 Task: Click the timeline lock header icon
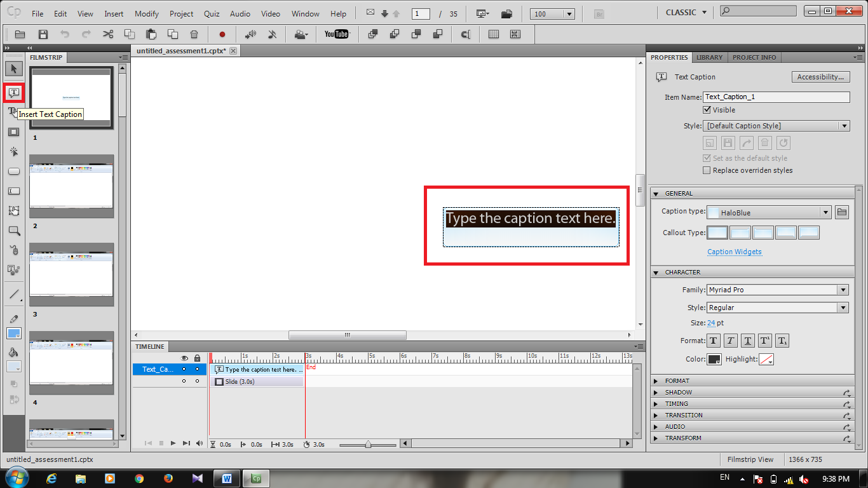click(197, 358)
